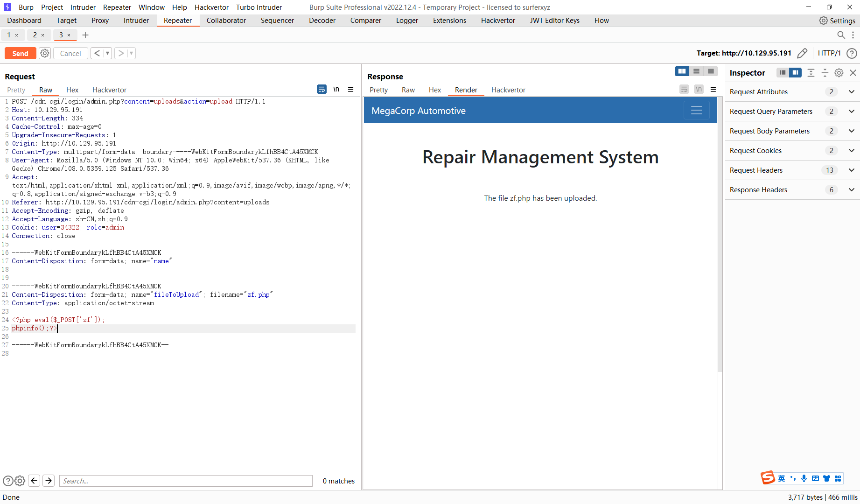Open search settings gear at bottom left
The width and height of the screenshot is (860, 504).
point(20,481)
